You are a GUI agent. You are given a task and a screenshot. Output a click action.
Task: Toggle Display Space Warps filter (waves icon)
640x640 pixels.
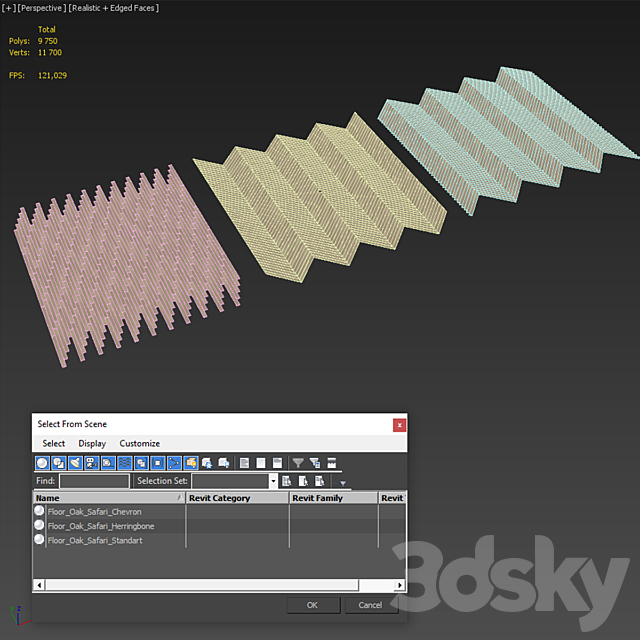tap(125, 463)
